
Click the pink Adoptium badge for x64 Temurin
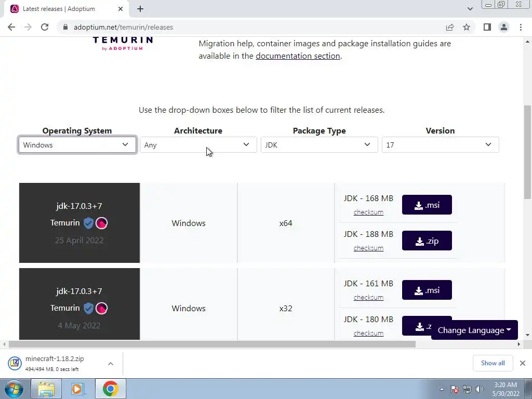click(x=101, y=223)
